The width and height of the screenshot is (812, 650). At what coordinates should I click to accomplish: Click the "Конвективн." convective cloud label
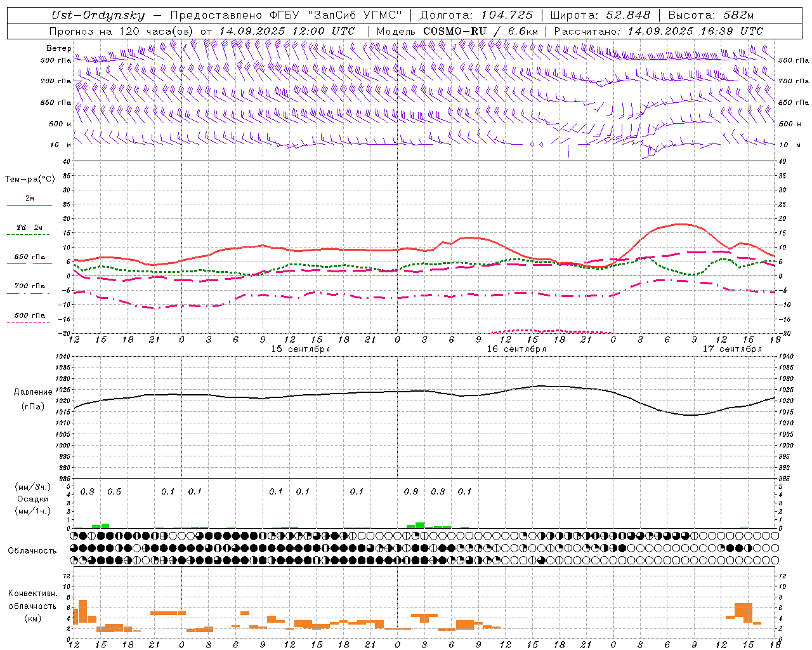point(33,594)
